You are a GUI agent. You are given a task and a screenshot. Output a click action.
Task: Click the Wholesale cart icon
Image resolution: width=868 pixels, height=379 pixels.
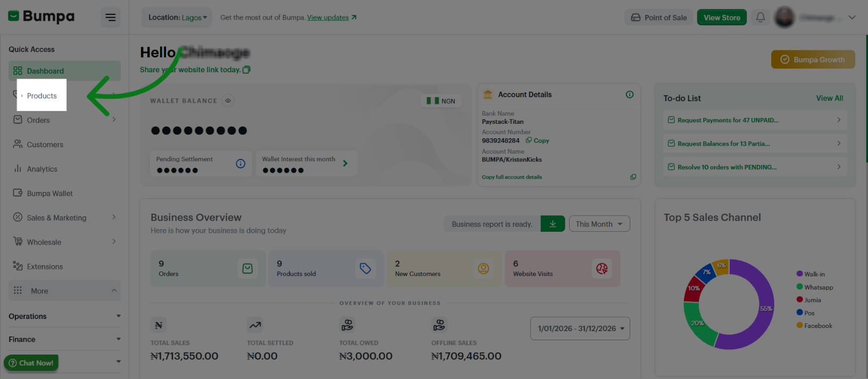click(x=18, y=241)
